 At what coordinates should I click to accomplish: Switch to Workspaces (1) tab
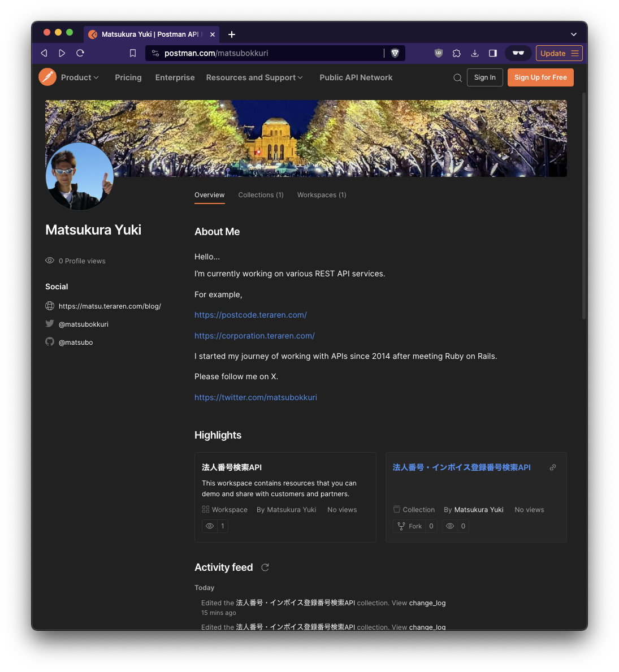322,195
